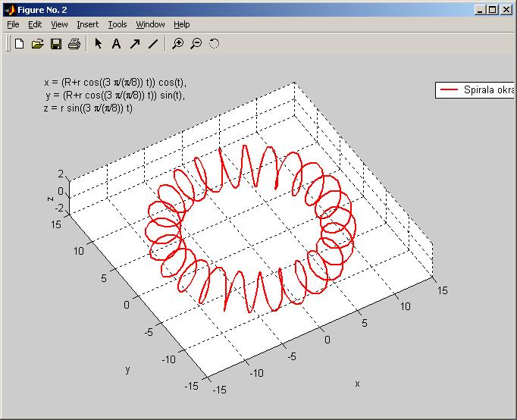This screenshot has width=517, height=420.
Task: Open a file with the folder icon
Action: [x=37, y=44]
